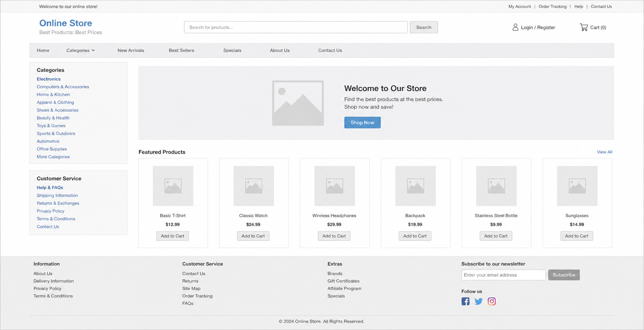Select Toys & Games category
Screen dimensions: 644x330
pos(51,126)
